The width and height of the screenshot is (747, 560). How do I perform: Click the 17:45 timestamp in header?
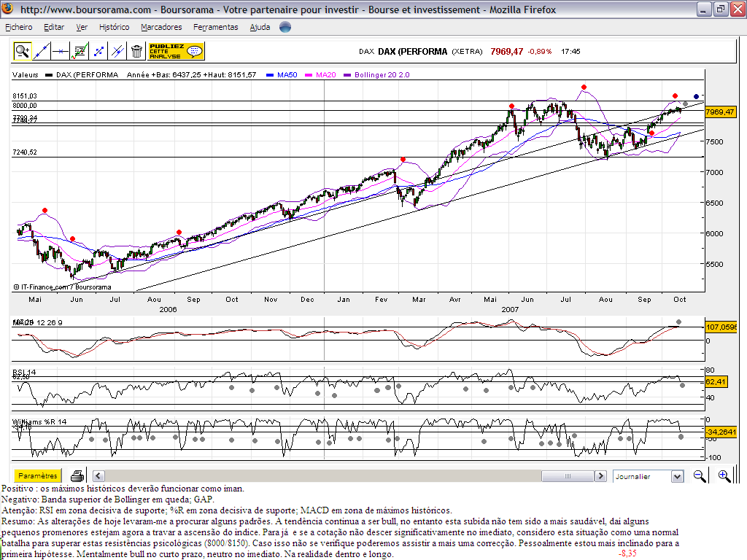pyautogui.click(x=570, y=52)
